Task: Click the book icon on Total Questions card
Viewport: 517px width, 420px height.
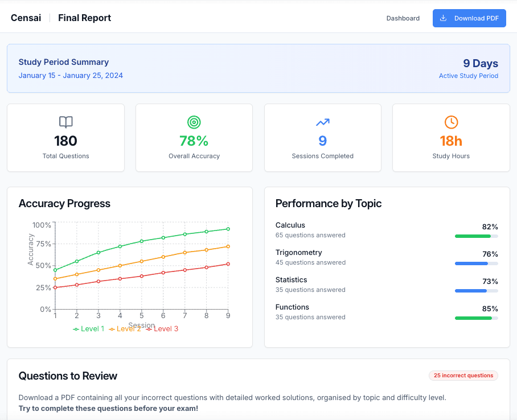Action: tap(65, 122)
